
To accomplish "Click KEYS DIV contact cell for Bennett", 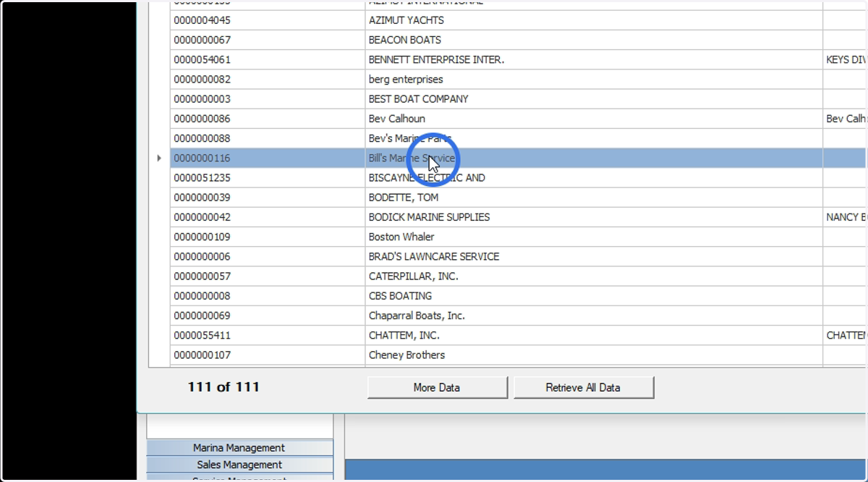I will [845, 59].
